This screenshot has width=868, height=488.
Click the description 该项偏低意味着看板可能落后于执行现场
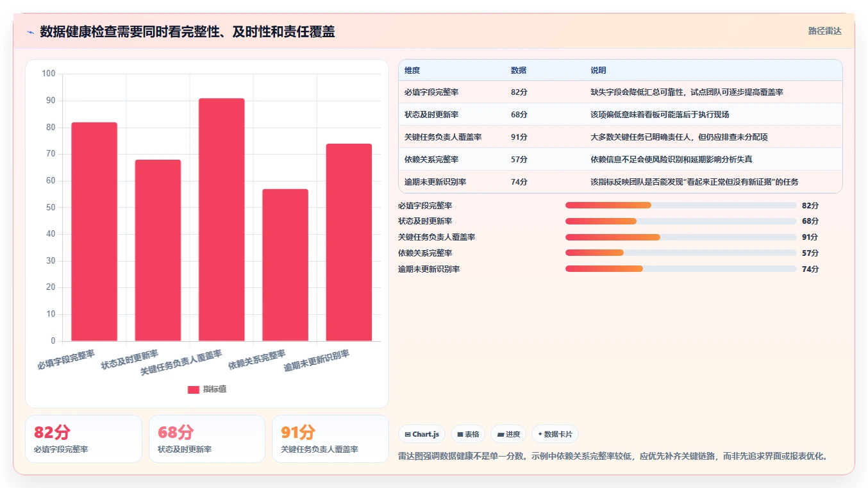pos(660,115)
